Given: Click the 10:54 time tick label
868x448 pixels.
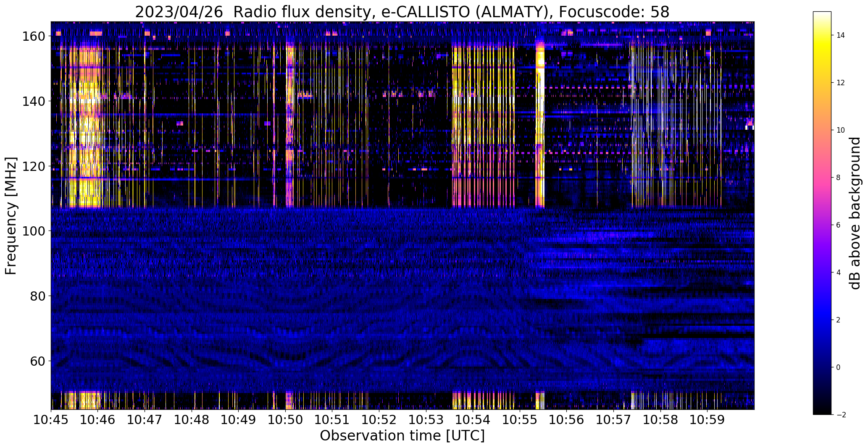Looking at the screenshot, I should pyautogui.click(x=473, y=420).
